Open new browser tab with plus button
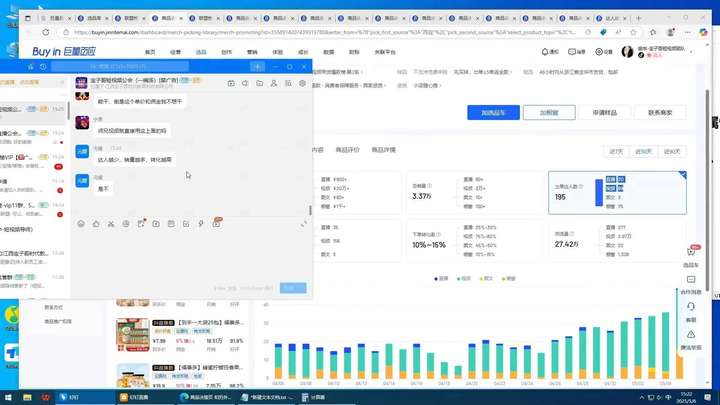Image resolution: width=720 pixels, height=405 pixels. tap(638, 18)
